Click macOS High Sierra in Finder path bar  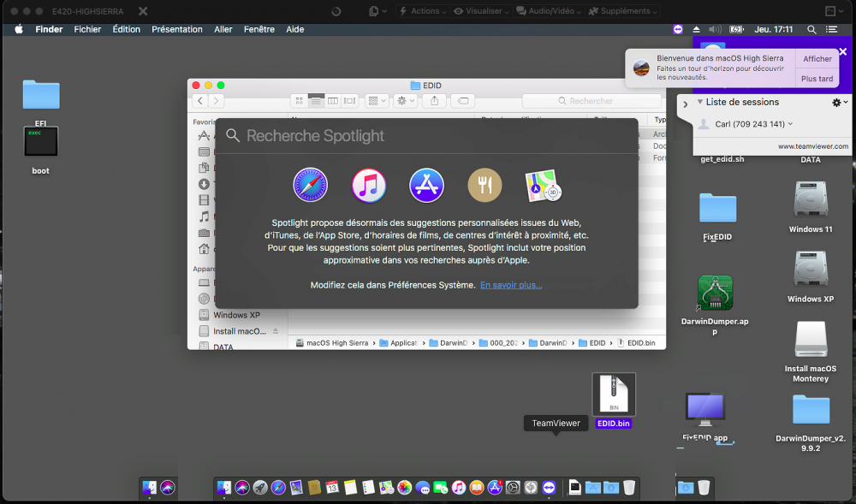pyautogui.click(x=332, y=343)
